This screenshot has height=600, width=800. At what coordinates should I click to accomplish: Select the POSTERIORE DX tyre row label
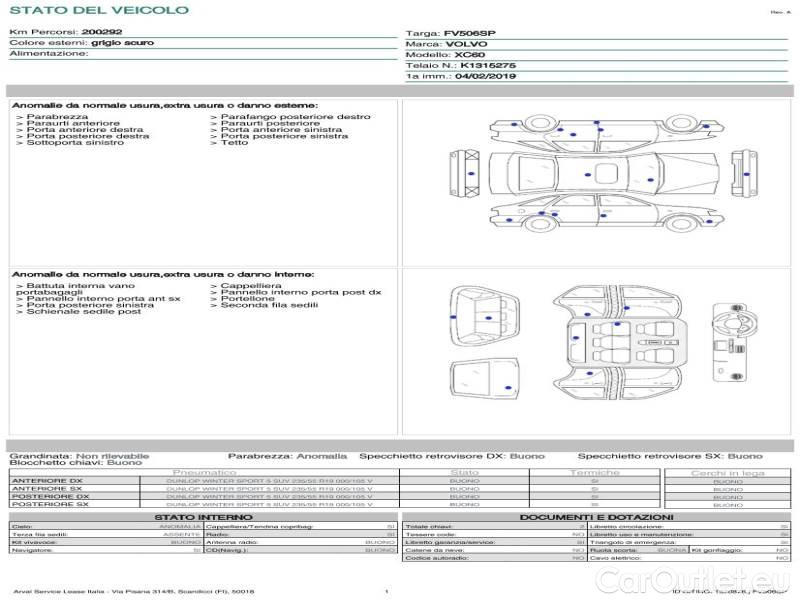point(50,496)
